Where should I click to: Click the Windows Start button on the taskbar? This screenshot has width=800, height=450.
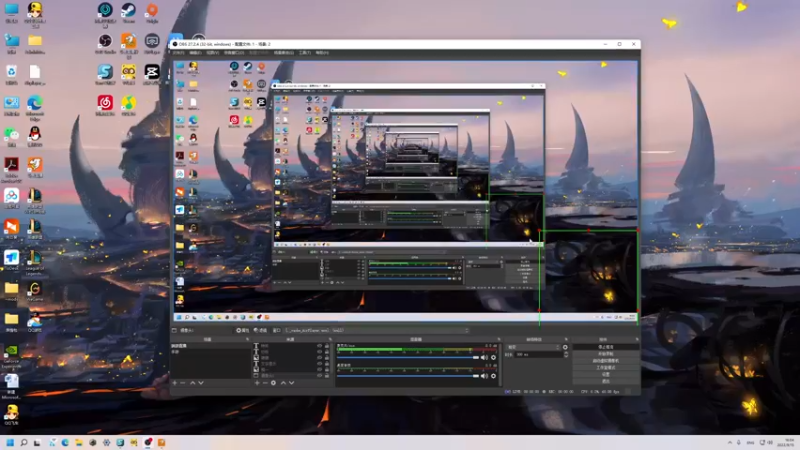click(x=10, y=442)
